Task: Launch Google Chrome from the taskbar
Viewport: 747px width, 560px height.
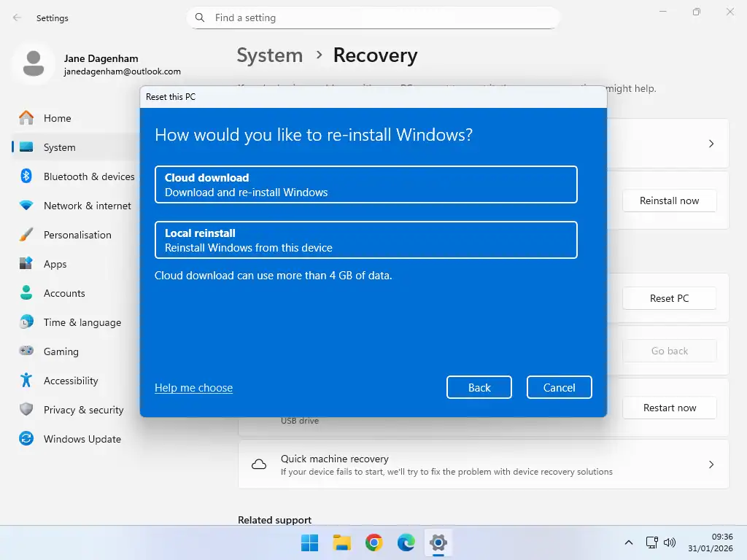Action: coord(373,542)
